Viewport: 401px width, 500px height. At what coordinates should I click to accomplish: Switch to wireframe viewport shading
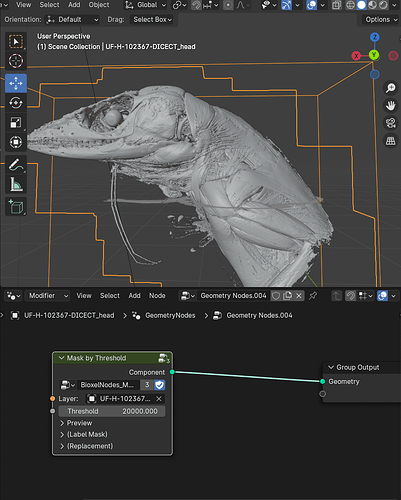click(350, 5)
